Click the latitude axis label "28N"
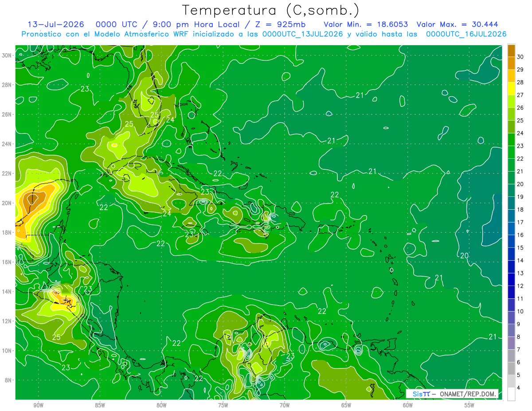 pos(7,85)
